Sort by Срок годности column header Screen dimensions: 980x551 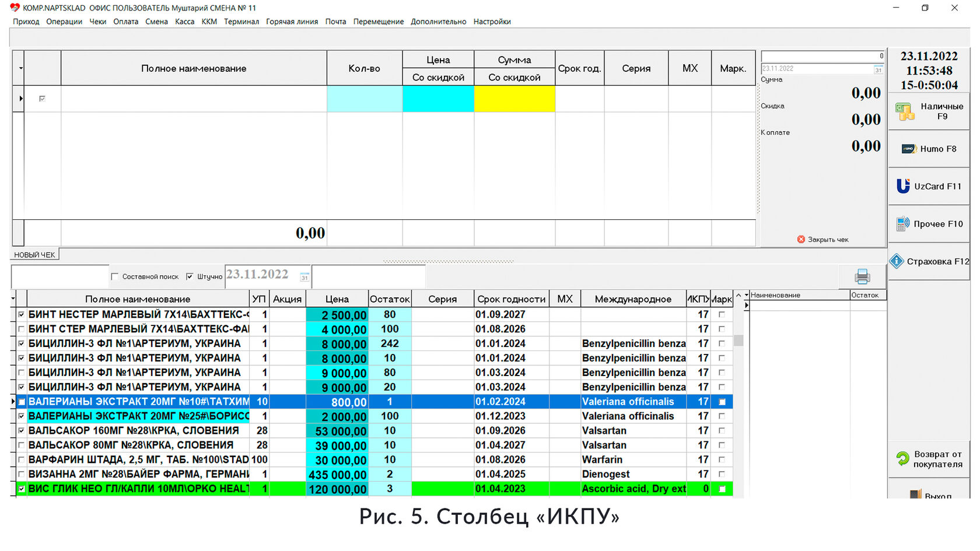511,299
